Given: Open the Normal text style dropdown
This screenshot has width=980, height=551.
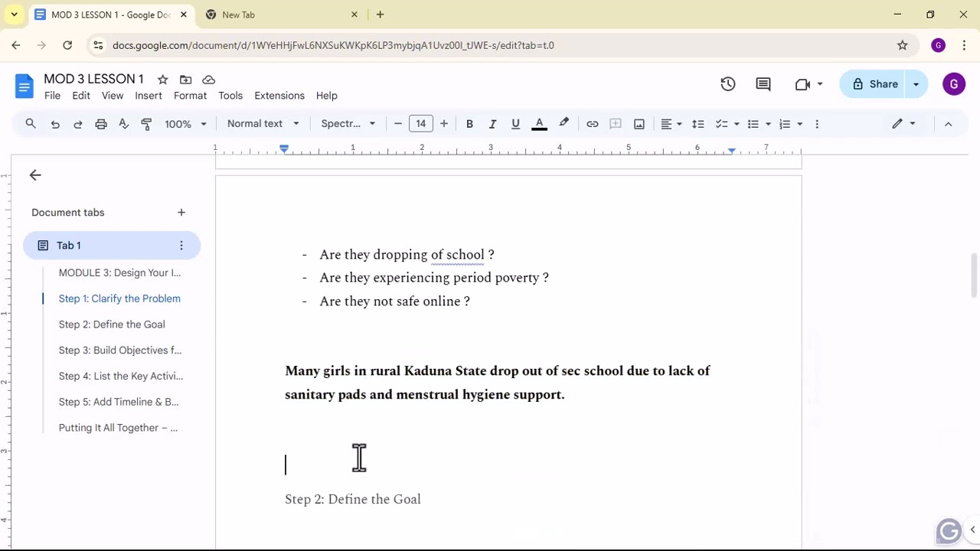Looking at the screenshot, I should click(x=263, y=124).
